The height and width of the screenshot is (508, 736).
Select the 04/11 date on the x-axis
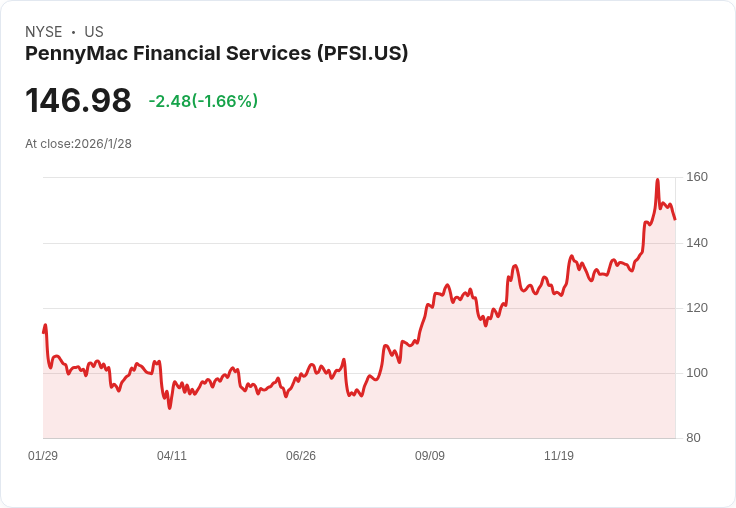[172, 456]
